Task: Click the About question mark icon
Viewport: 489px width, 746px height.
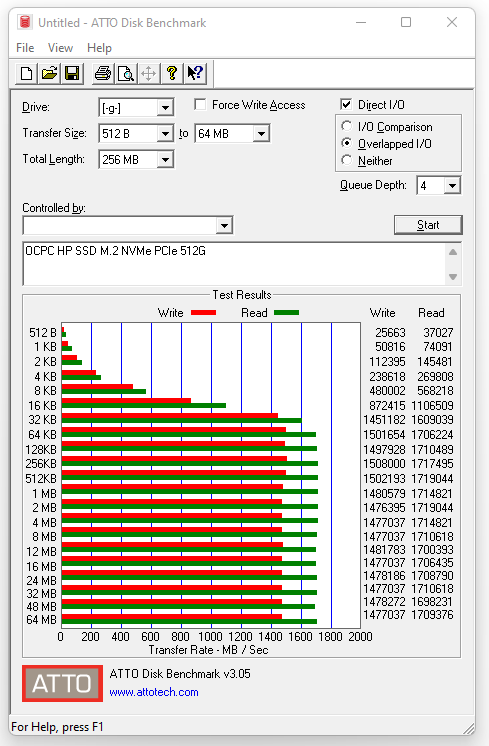Action: tap(172, 73)
